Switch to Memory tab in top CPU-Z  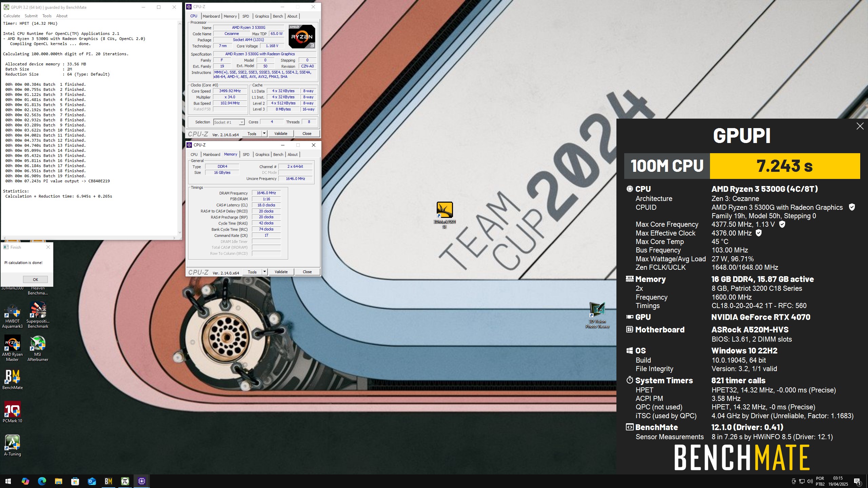tap(230, 16)
